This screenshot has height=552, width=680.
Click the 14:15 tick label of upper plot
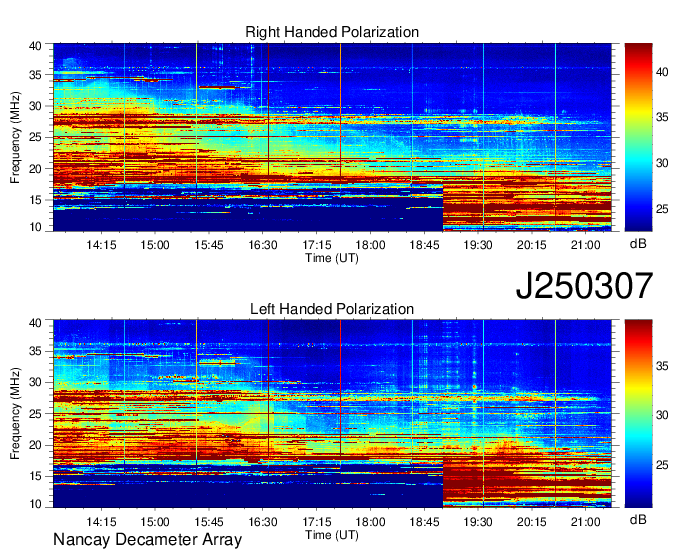click(101, 245)
